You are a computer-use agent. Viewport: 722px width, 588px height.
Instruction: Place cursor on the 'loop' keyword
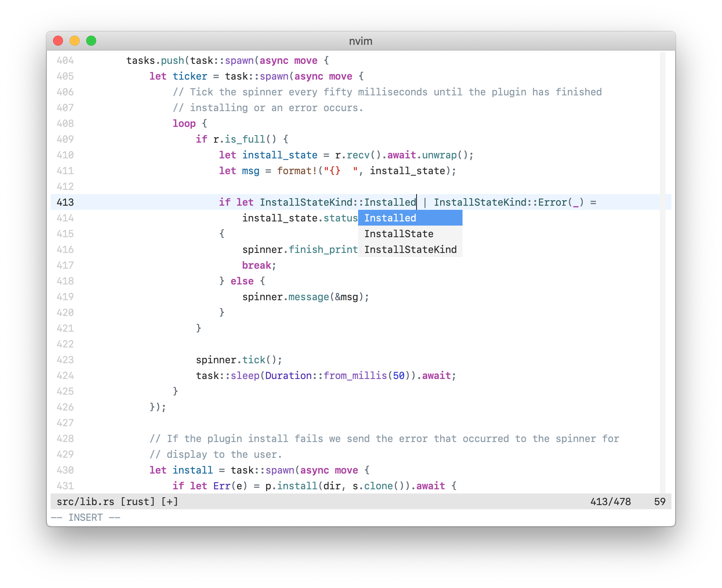(184, 124)
